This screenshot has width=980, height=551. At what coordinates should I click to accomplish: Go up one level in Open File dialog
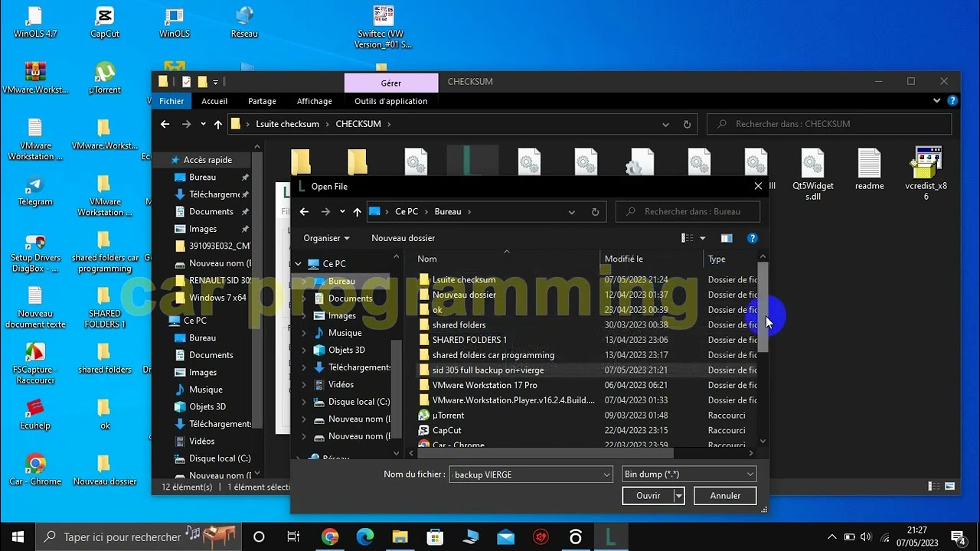(x=357, y=212)
